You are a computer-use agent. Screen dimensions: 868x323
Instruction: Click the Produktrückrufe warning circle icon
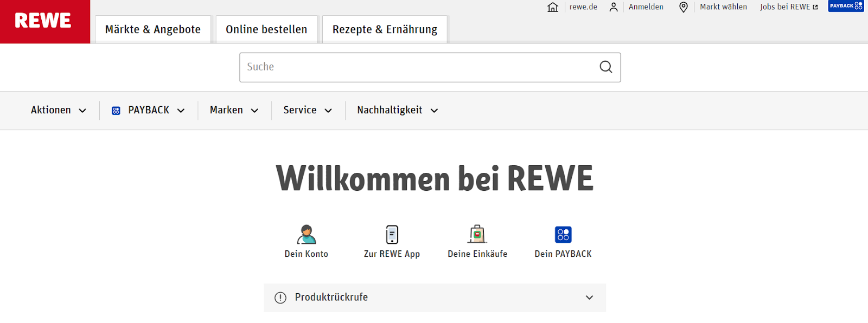(280, 298)
